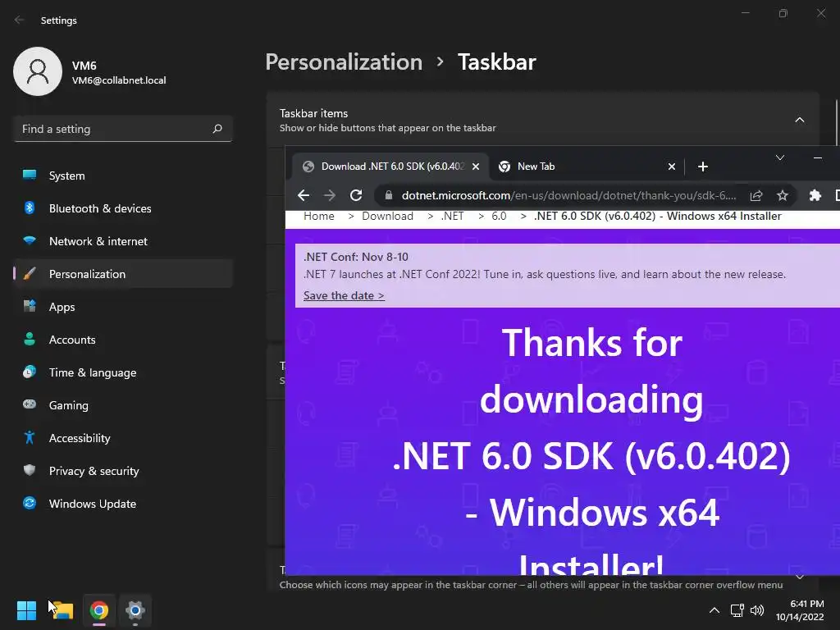The width and height of the screenshot is (840, 630).
Task: Minimize the Chrome window
Action: click(x=818, y=157)
